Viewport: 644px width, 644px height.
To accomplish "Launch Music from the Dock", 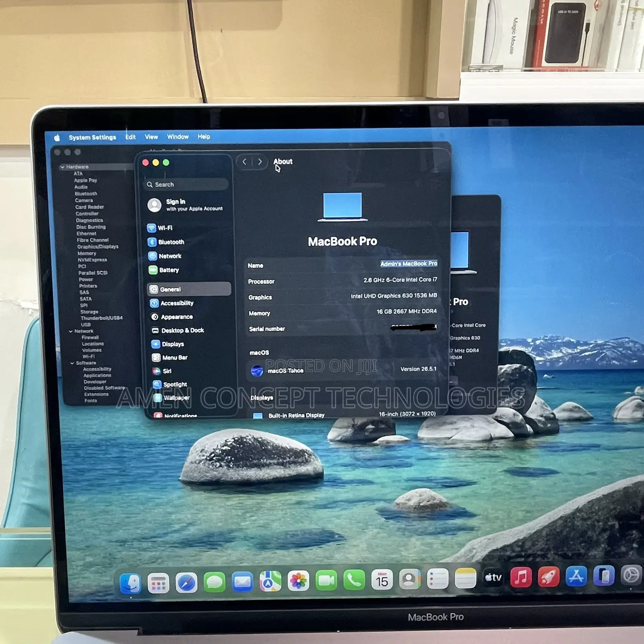I will coord(521,578).
